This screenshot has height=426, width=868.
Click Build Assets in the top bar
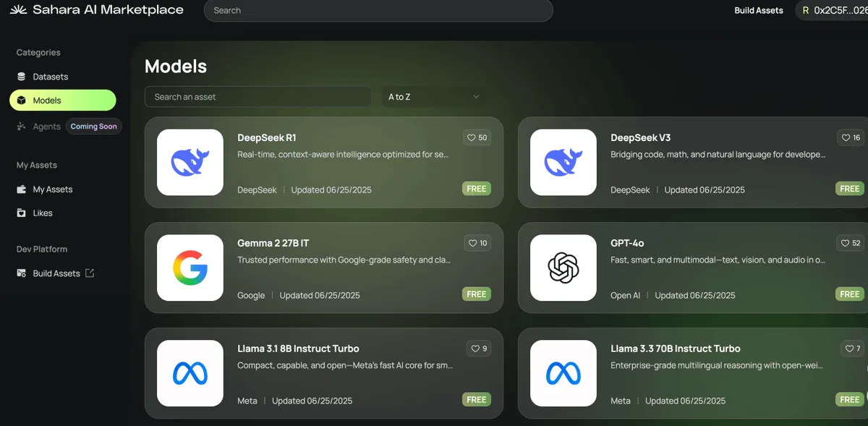click(759, 11)
